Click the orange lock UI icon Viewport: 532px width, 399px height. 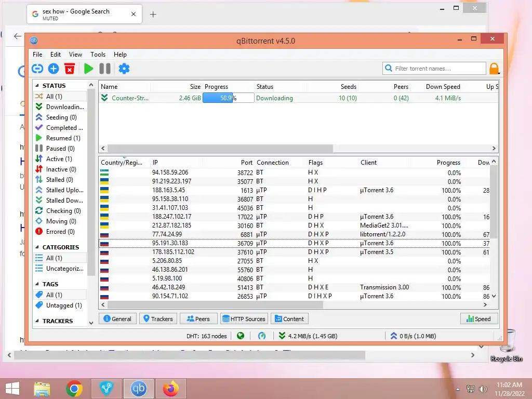pos(494,69)
